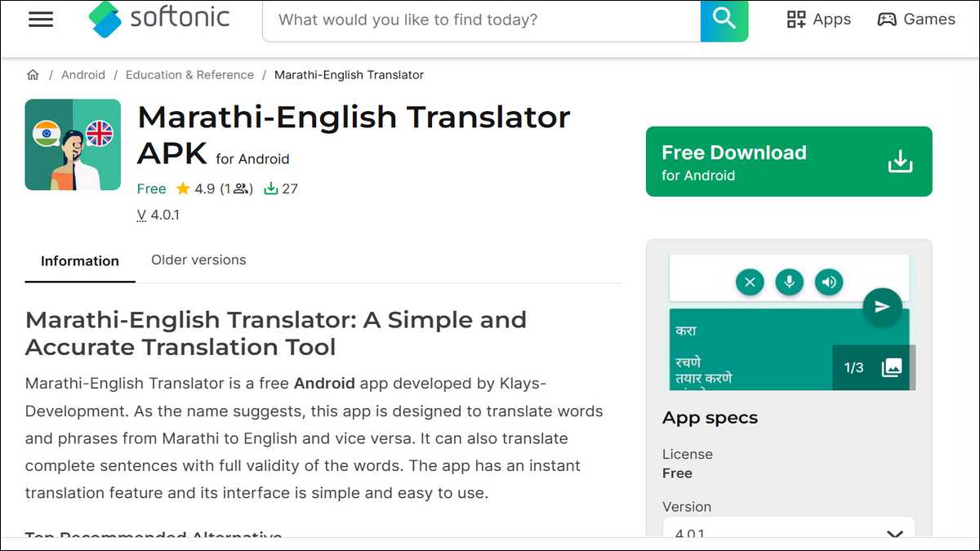Click the Softonic logo
This screenshot has width=980, height=551.
coord(159,20)
